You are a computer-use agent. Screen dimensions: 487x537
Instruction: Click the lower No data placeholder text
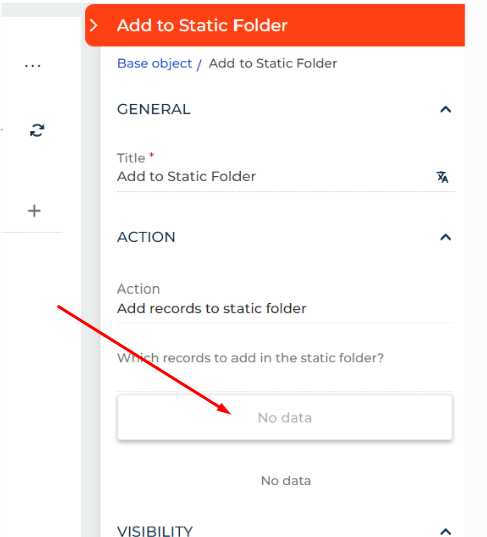tap(286, 480)
